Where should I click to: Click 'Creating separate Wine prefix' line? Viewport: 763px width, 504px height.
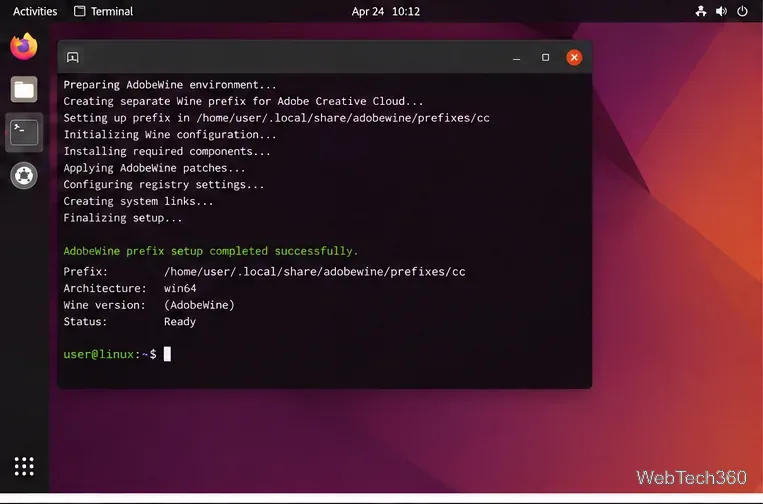243,101
